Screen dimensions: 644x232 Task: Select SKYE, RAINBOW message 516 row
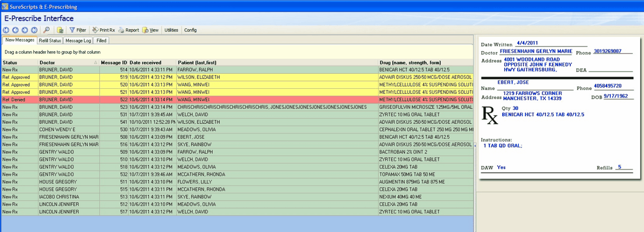237,144
